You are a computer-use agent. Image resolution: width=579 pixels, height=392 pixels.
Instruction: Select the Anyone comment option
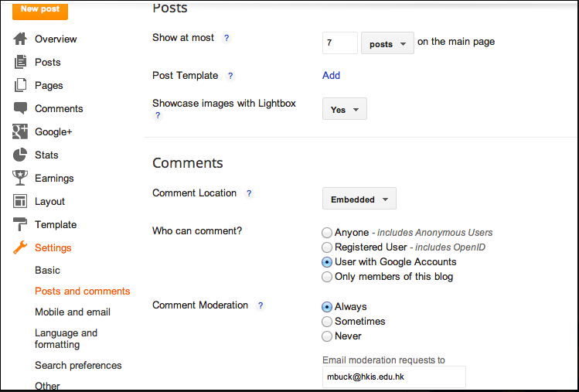click(x=328, y=233)
